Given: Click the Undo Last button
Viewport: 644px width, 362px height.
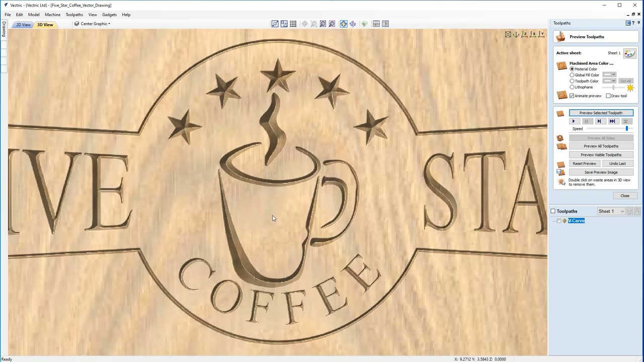Looking at the screenshot, I should coord(617,163).
